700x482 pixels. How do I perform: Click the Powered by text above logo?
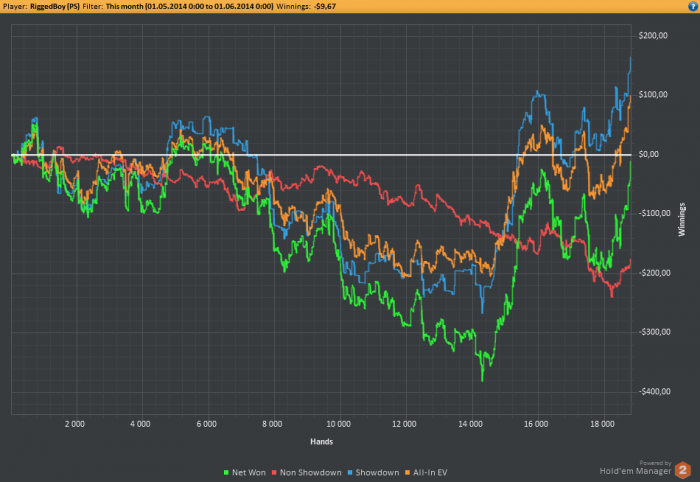(x=655, y=463)
